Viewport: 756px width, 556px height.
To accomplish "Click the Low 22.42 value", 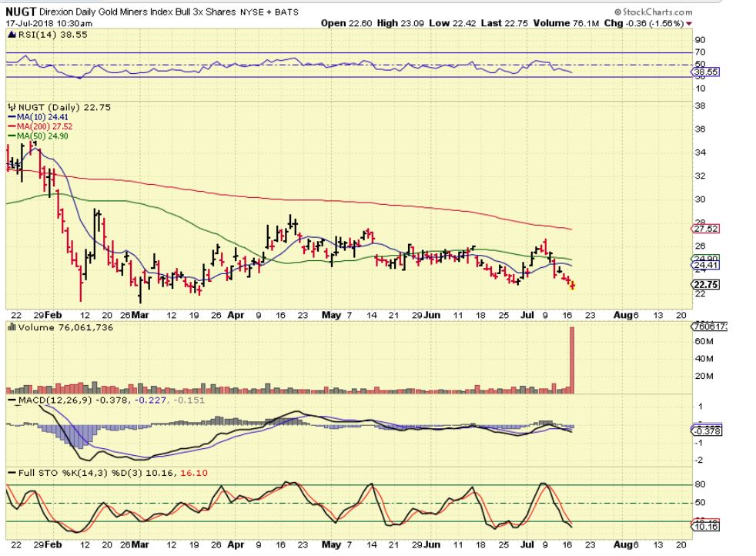I will tap(452, 23).
